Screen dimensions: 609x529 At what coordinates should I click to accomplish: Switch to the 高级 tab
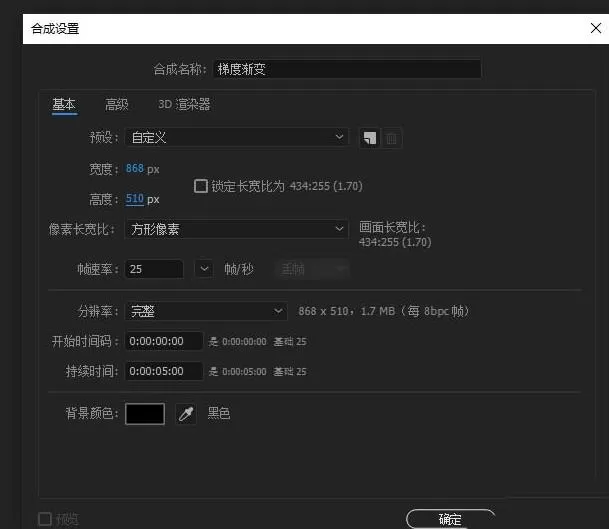(117, 104)
